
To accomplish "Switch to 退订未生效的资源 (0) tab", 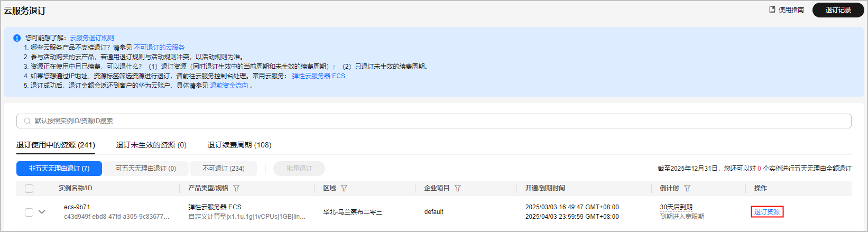I will 151,145.
